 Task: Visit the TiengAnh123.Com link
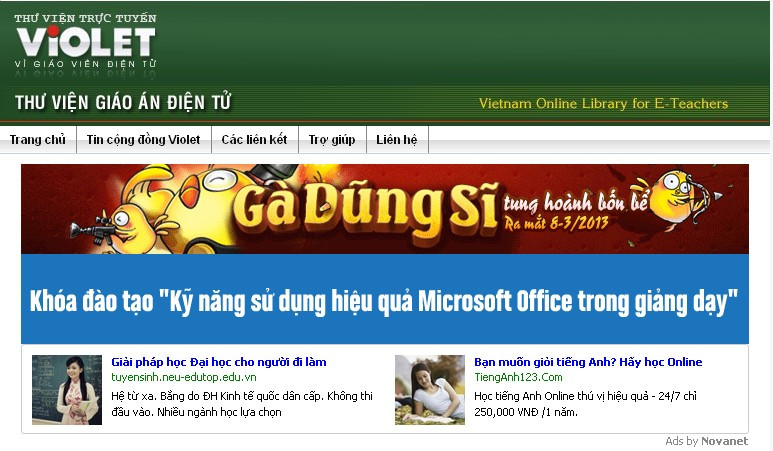(x=518, y=378)
